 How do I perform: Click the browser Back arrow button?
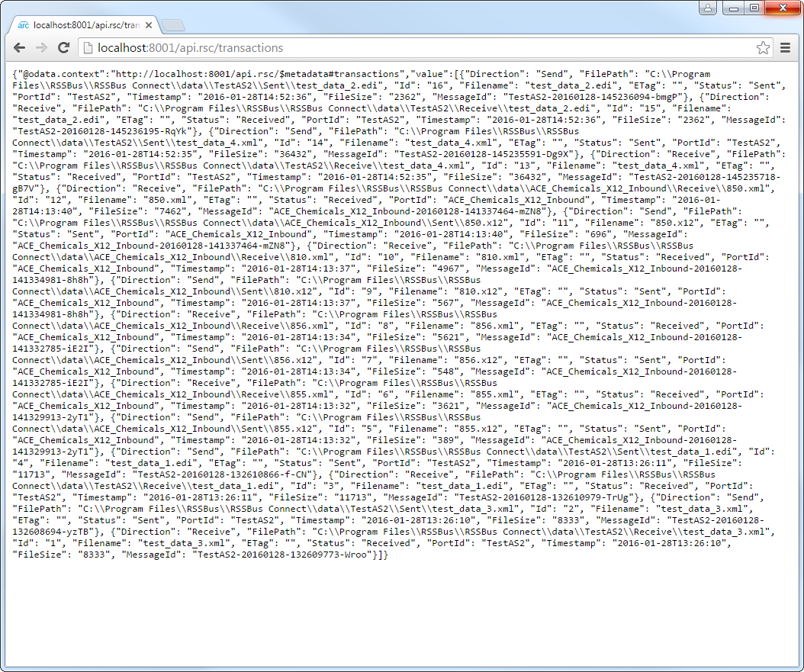coord(19,48)
